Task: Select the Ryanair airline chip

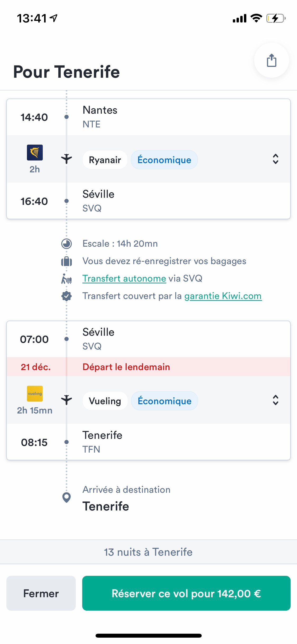Action: point(105,160)
